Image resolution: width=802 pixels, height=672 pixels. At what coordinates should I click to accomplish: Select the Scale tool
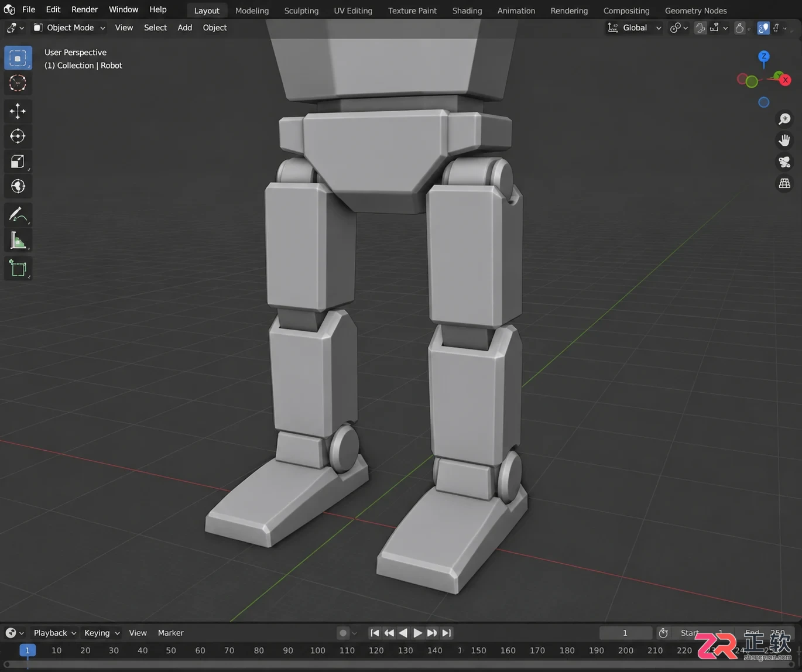click(18, 161)
